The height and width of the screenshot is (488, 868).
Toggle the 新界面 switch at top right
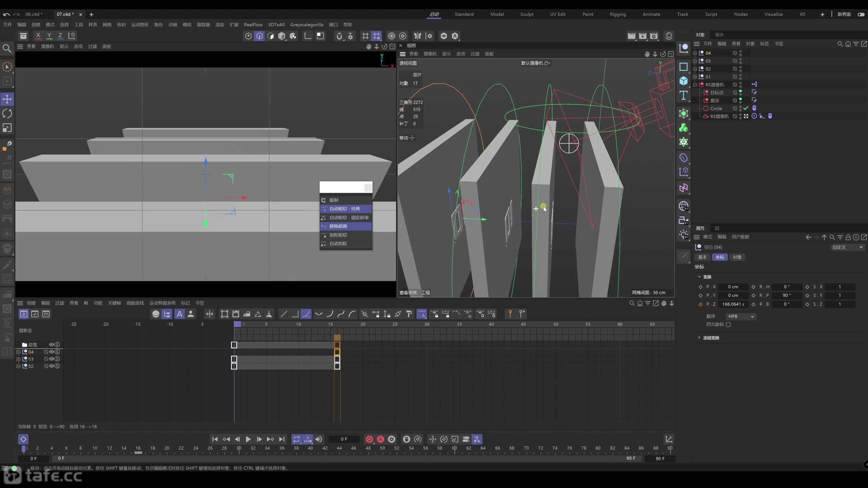(861, 14)
